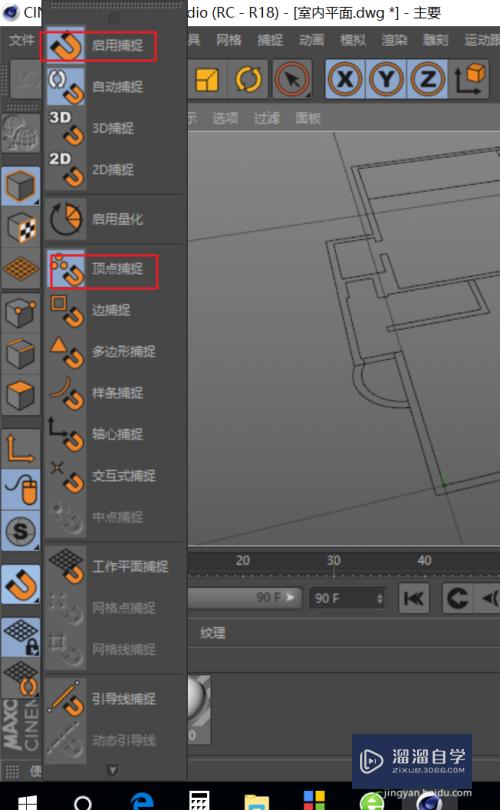Screen dimensions: 500x810
Task: Open the 动画 menu
Action: tap(311, 40)
